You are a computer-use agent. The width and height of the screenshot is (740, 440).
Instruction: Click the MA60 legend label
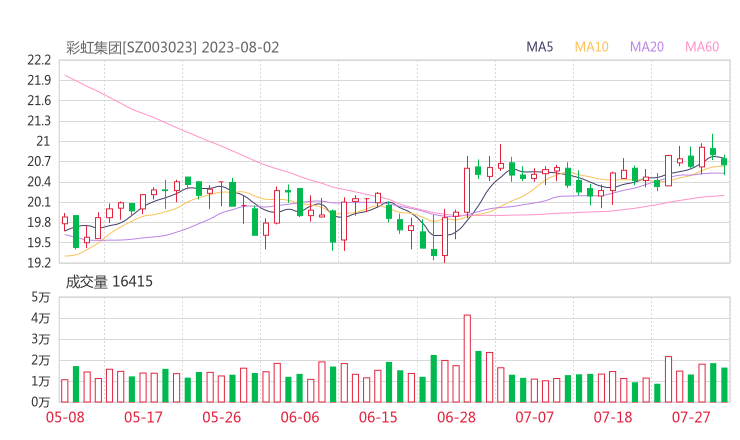[702, 47]
